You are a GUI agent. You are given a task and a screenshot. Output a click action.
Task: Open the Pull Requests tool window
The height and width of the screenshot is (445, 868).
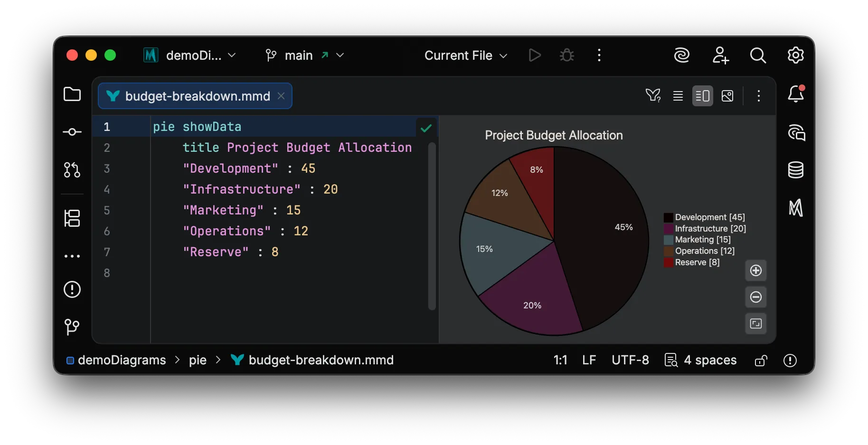tap(72, 170)
